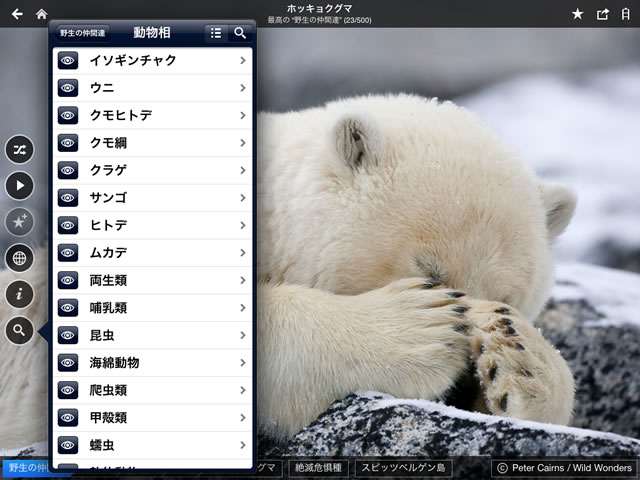The width and height of the screenshot is (640, 480).
Task: Expand the クラゲ row chevron
Action: (x=243, y=170)
